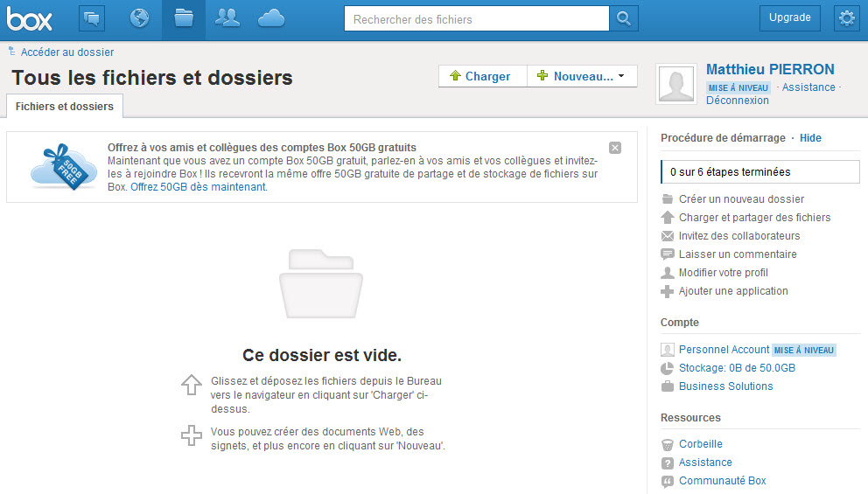Click upload arrow icon beside Charger et partager

coord(668,218)
